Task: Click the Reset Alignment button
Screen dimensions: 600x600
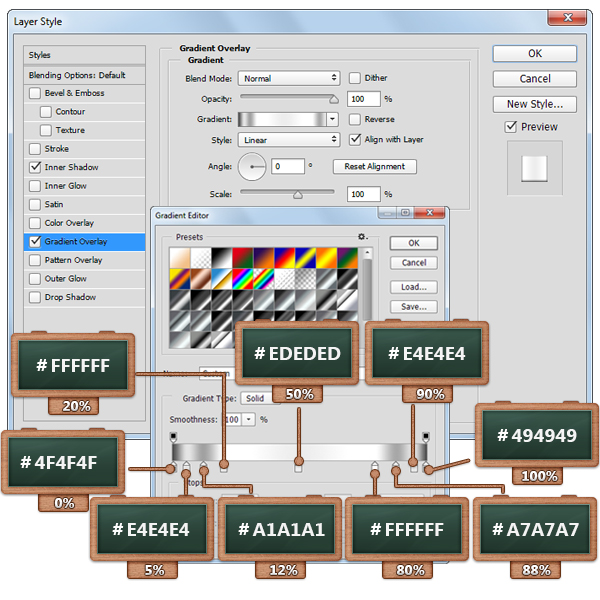Action: tap(374, 167)
